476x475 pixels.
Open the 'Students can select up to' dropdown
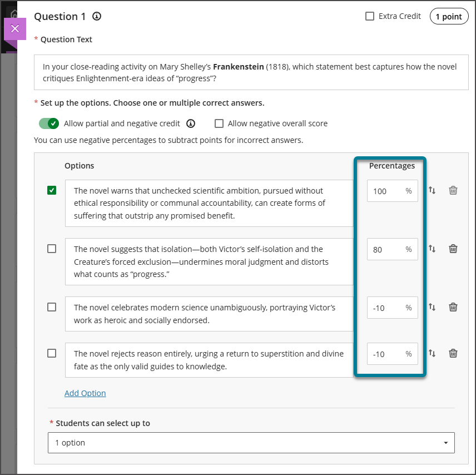point(251,442)
